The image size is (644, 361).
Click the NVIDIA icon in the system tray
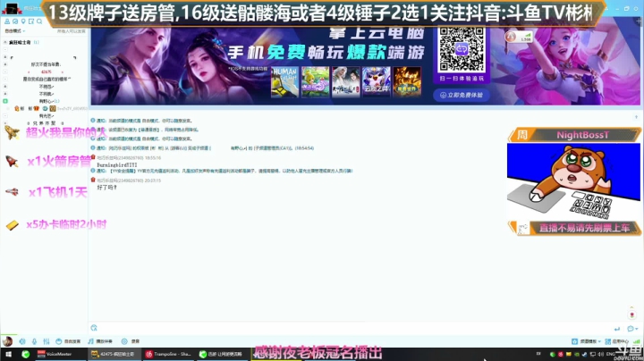coord(576,354)
